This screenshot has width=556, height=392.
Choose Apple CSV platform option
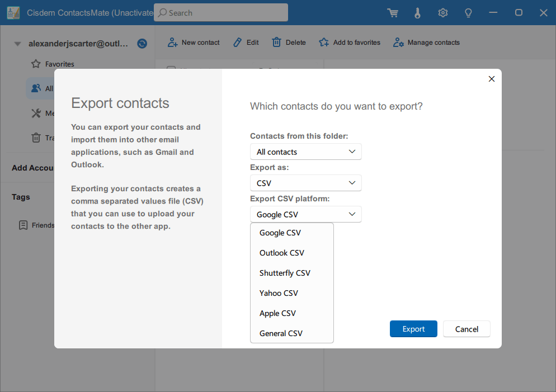point(277,313)
